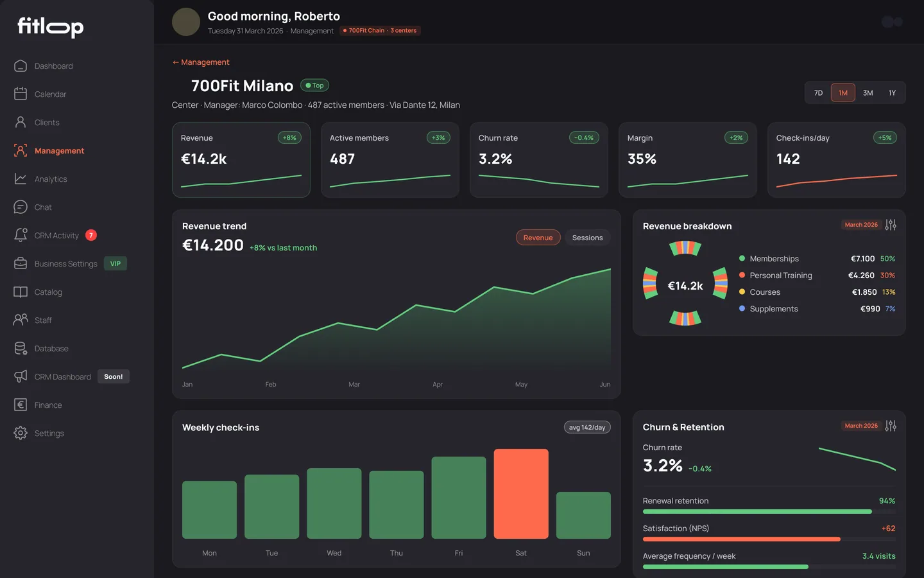Open the Active members KPI card
Viewport: 924px width, 578px height.
point(390,160)
